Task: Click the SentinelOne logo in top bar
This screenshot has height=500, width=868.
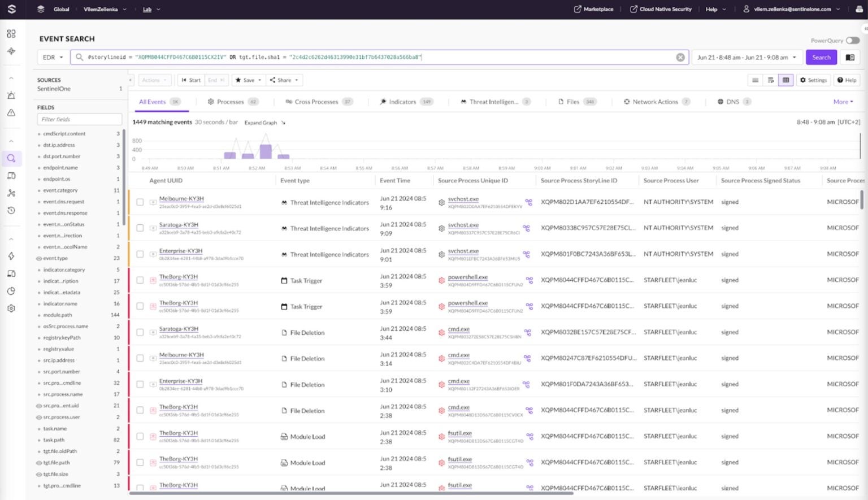Action: (x=12, y=9)
